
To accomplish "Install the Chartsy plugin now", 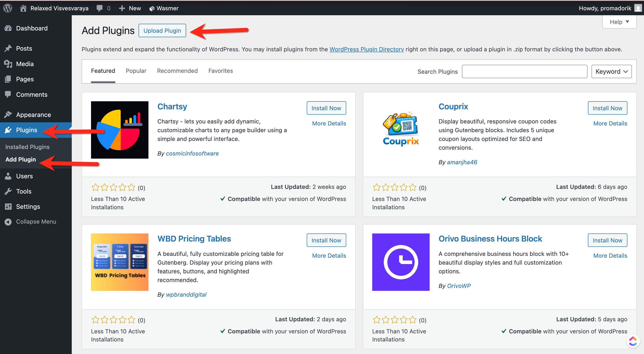I will tap(326, 108).
